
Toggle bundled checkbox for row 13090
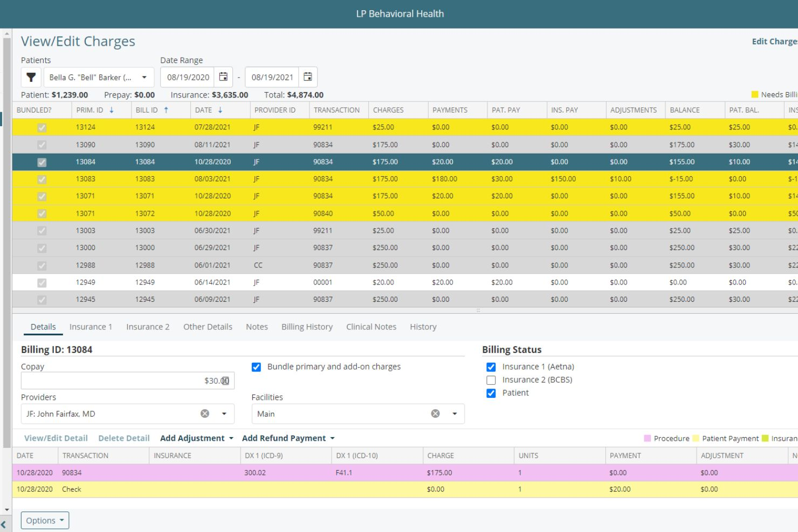coord(42,145)
